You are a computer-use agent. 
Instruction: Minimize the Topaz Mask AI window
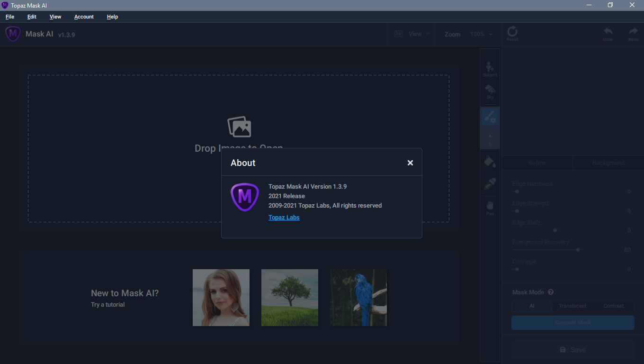point(589,5)
